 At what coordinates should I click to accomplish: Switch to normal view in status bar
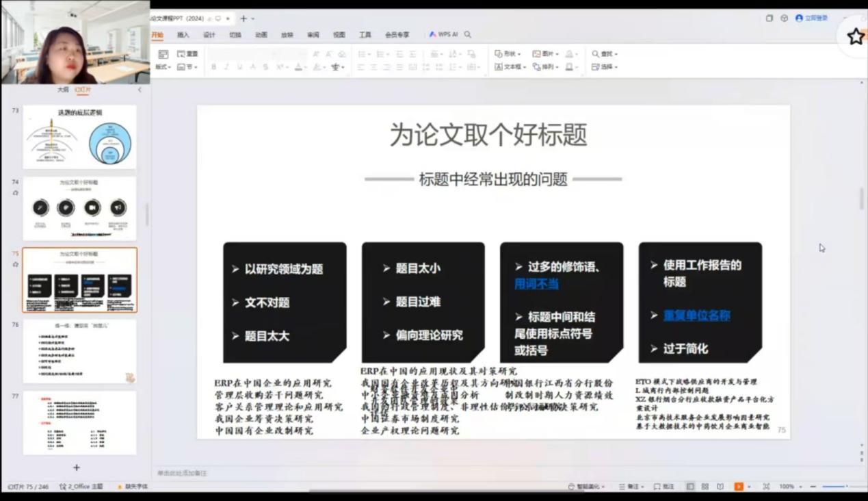click(690, 487)
